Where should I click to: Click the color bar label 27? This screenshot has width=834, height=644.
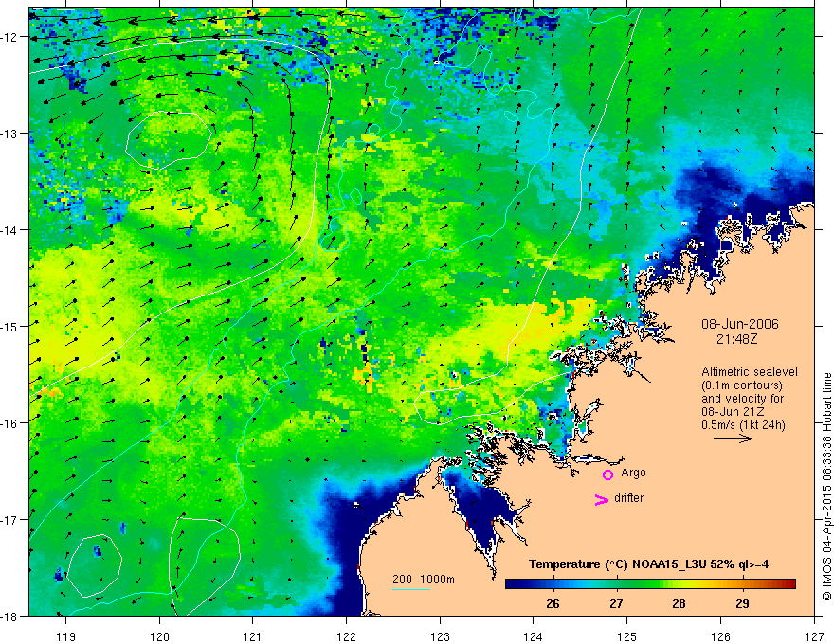pyautogui.click(x=616, y=603)
